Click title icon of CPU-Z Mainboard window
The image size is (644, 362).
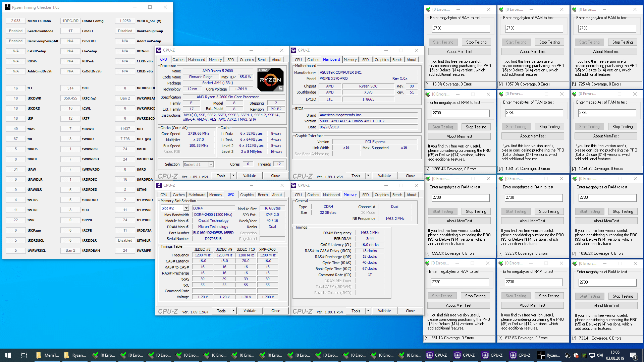[x=293, y=50]
